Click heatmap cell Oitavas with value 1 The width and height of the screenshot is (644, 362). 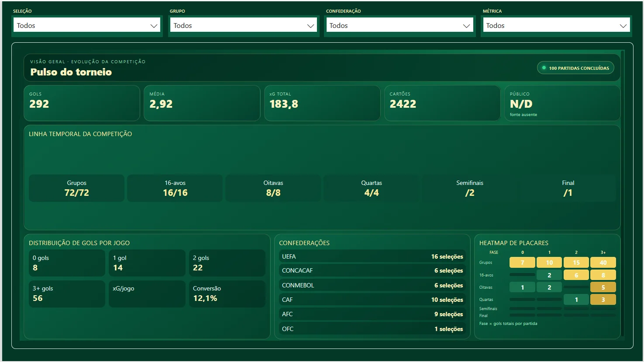522,287
